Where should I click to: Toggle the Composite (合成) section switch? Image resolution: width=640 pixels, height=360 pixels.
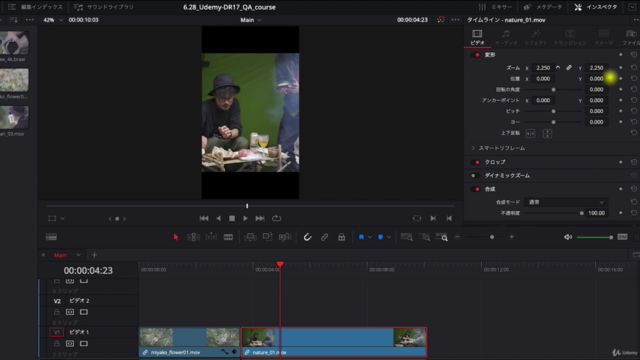tap(476, 189)
